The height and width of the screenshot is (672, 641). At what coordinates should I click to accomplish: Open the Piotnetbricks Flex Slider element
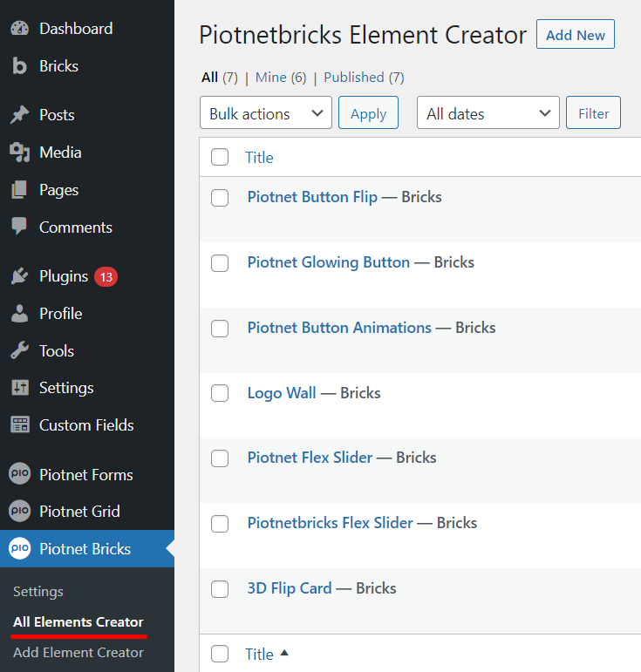[331, 522]
